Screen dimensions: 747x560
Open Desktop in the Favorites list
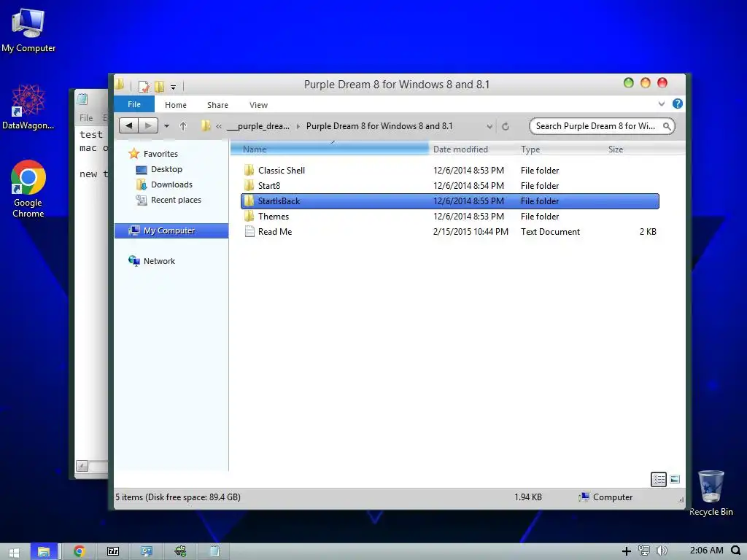166,169
